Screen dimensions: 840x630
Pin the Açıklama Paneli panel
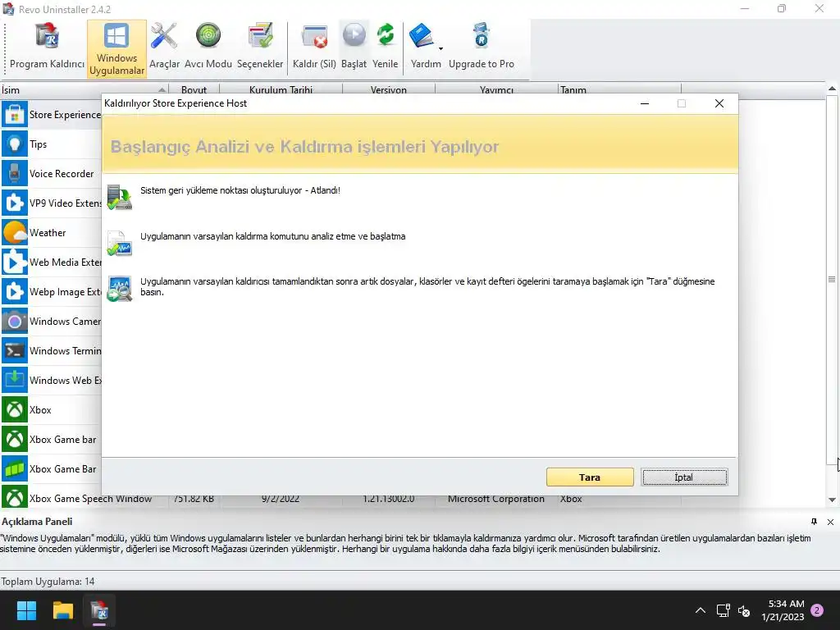814,521
